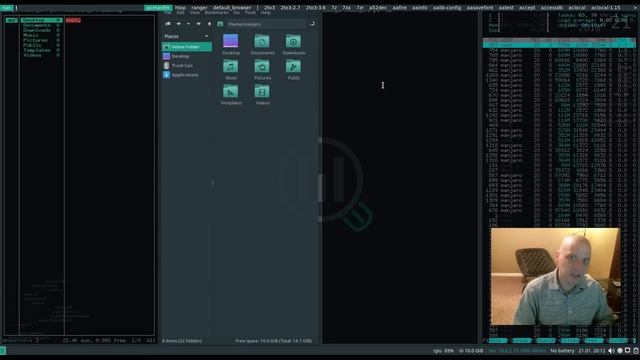
Task: Select aafire entry in dmenu bar
Action: [x=400, y=8]
